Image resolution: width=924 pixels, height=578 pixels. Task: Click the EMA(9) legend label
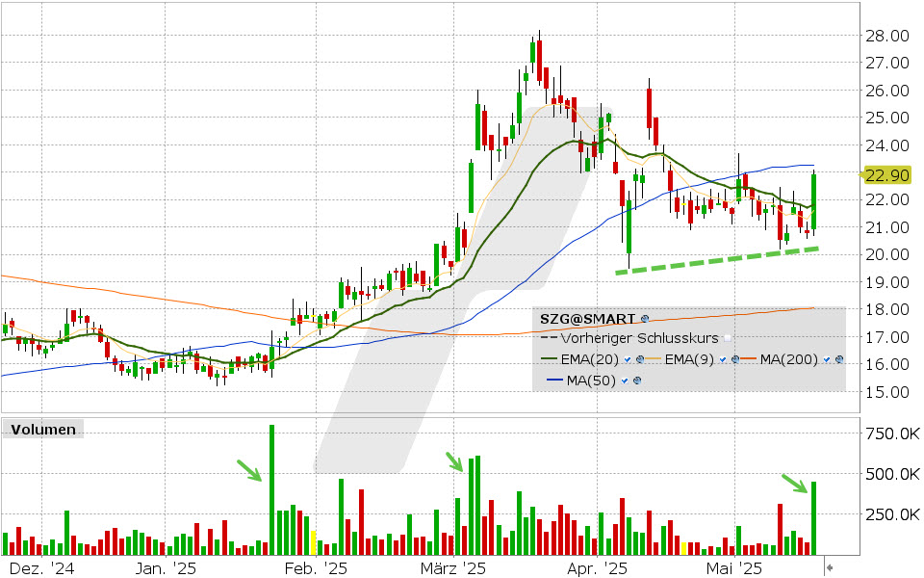tap(689, 359)
